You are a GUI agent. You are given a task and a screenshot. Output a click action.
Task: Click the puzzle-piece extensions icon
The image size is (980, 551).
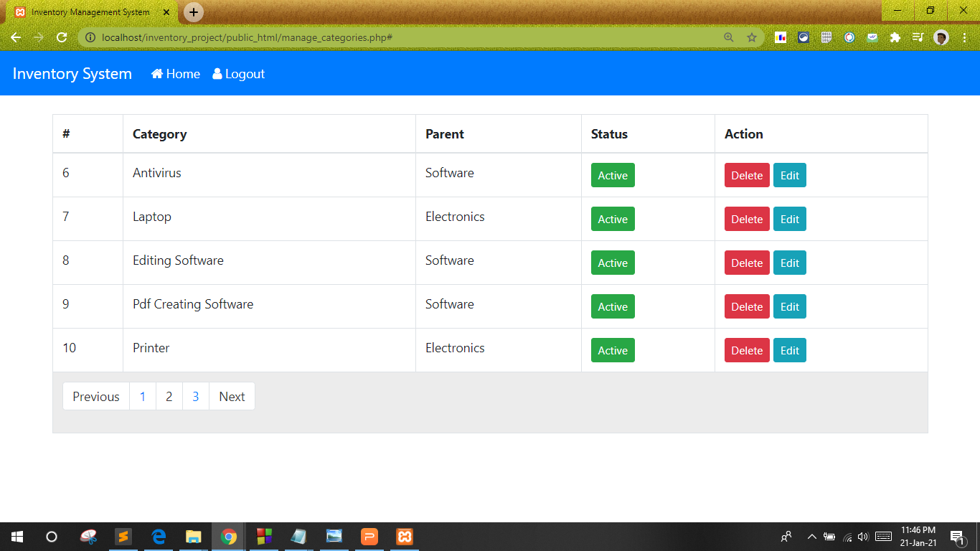[x=895, y=37]
